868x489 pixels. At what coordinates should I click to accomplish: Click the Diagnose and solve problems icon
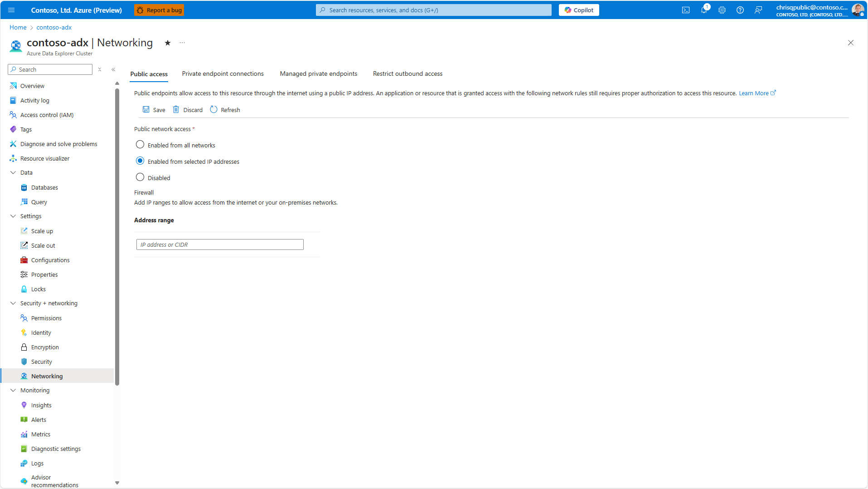13,144
